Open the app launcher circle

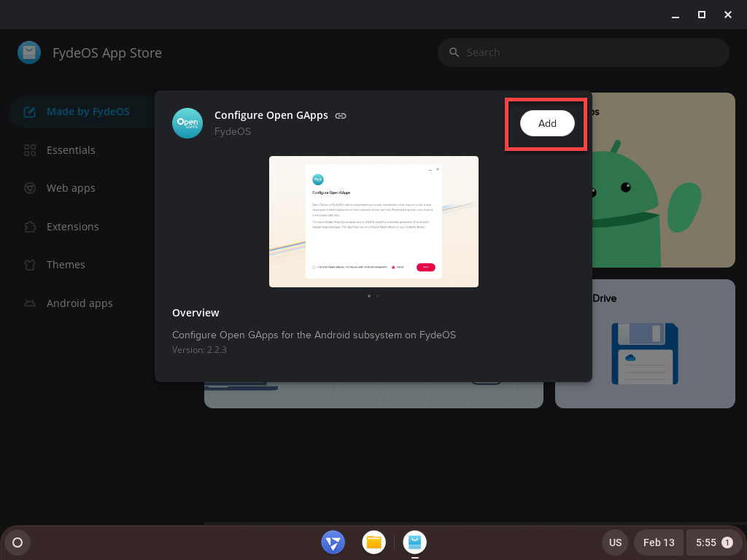pos(17,542)
